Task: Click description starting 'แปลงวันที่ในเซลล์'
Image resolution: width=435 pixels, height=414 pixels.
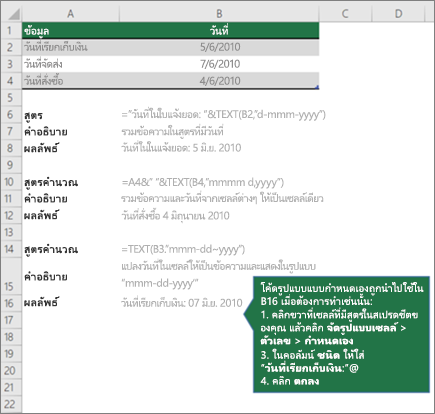Action: tap(218, 275)
